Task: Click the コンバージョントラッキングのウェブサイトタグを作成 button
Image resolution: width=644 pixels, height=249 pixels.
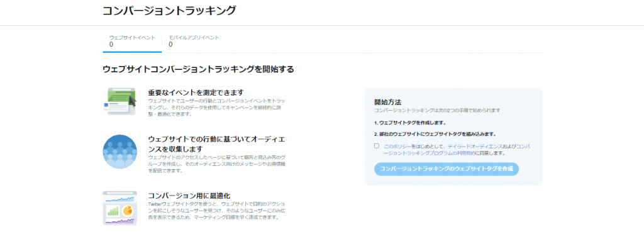Action: (x=447, y=169)
